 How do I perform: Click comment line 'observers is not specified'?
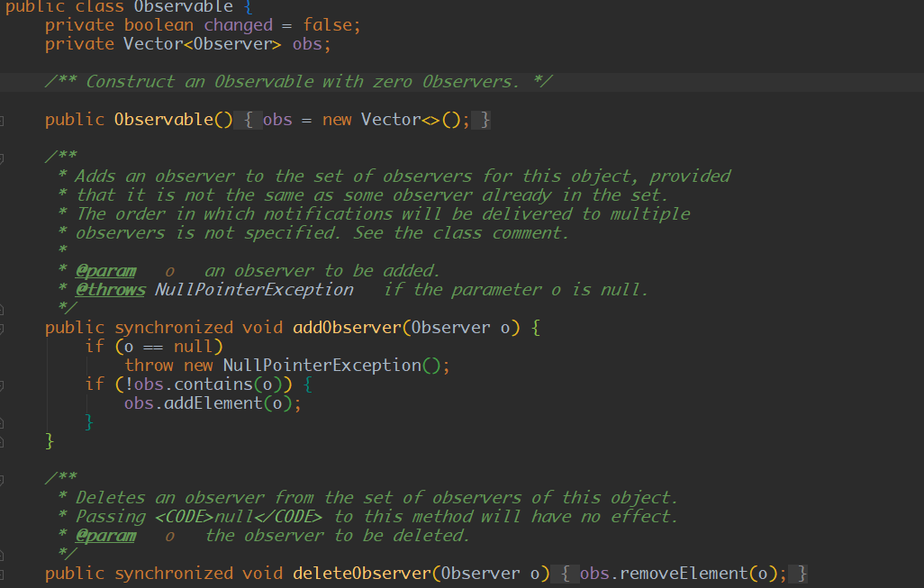point(322,232)
